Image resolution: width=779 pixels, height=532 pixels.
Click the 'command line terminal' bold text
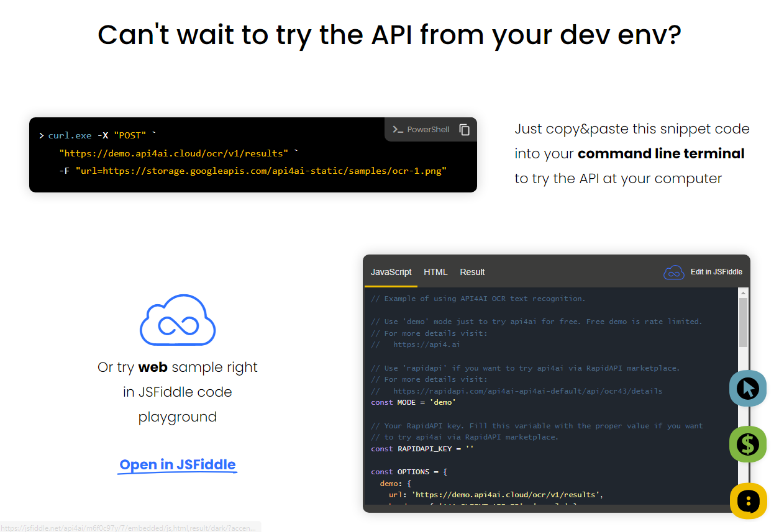pos(661,153)
